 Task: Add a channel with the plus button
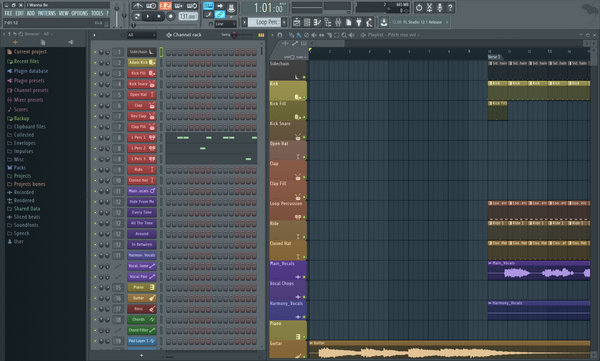coord(141,355)
